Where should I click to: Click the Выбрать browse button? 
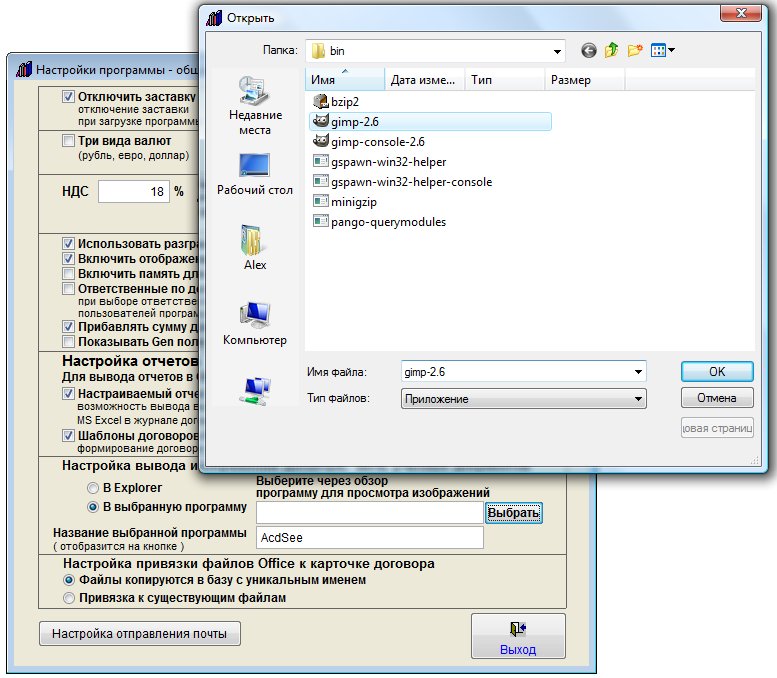[513, 512]
